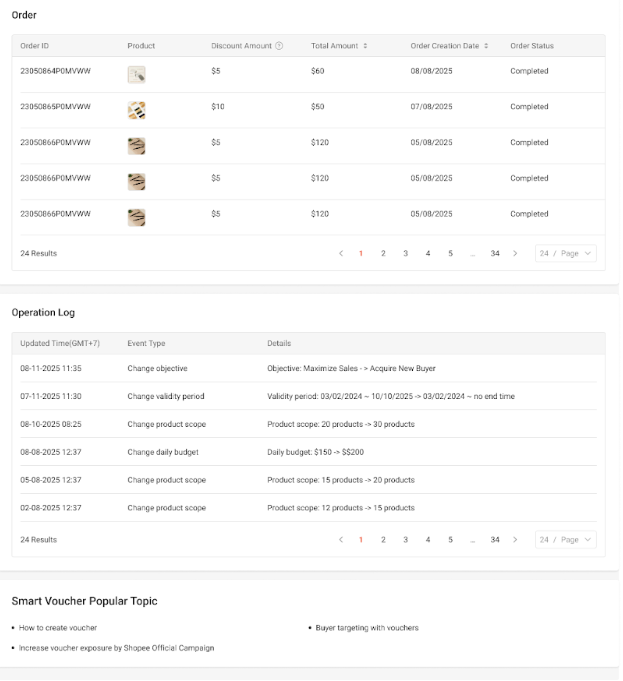
Task: Click the Event Type column header
Action: [146, 343]
